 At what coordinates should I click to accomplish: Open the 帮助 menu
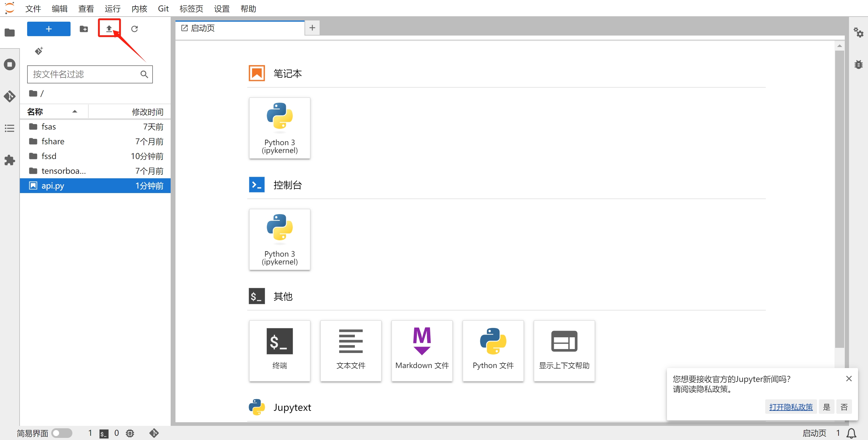248,8
